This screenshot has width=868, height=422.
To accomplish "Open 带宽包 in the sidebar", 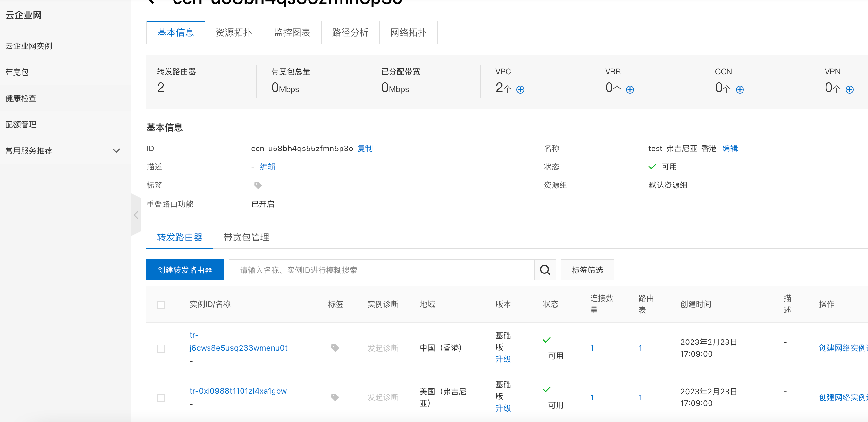I will [17, 72].
